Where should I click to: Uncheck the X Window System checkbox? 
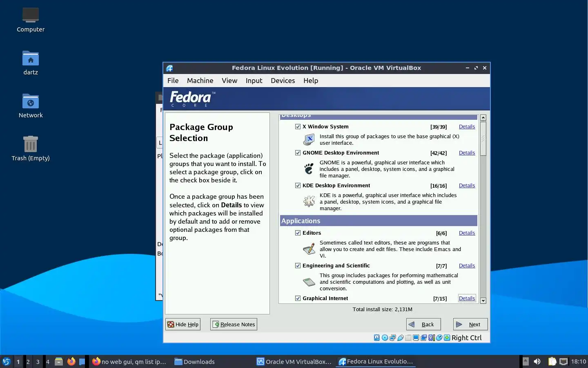pos(298,127)
